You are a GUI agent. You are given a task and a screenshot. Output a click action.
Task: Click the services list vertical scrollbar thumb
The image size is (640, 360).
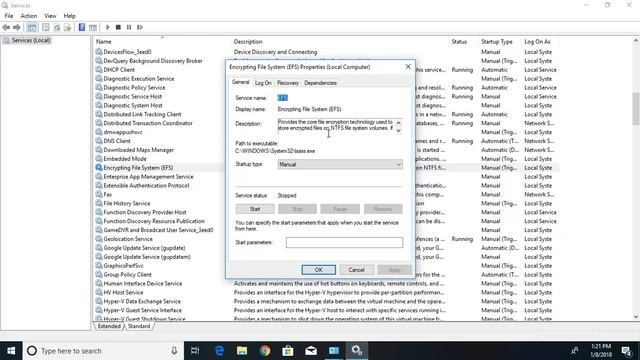click(636, 109)
